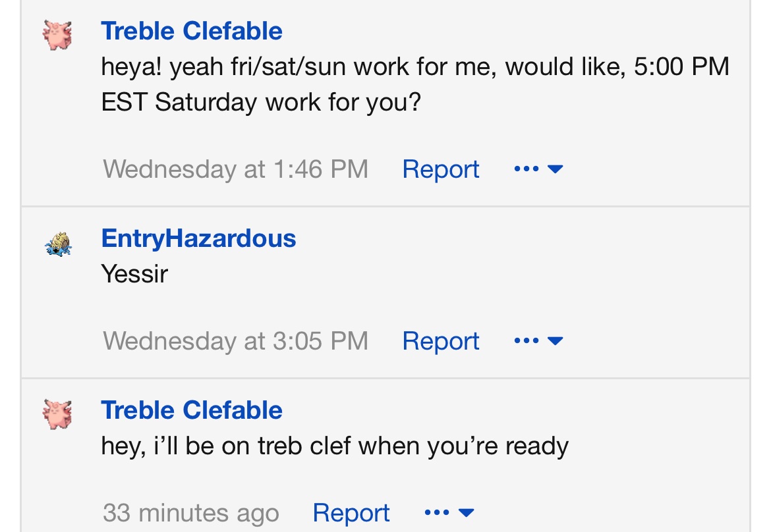Click the "Wednesday at 3:05 PM" timestamp

(x=235, y=341)
